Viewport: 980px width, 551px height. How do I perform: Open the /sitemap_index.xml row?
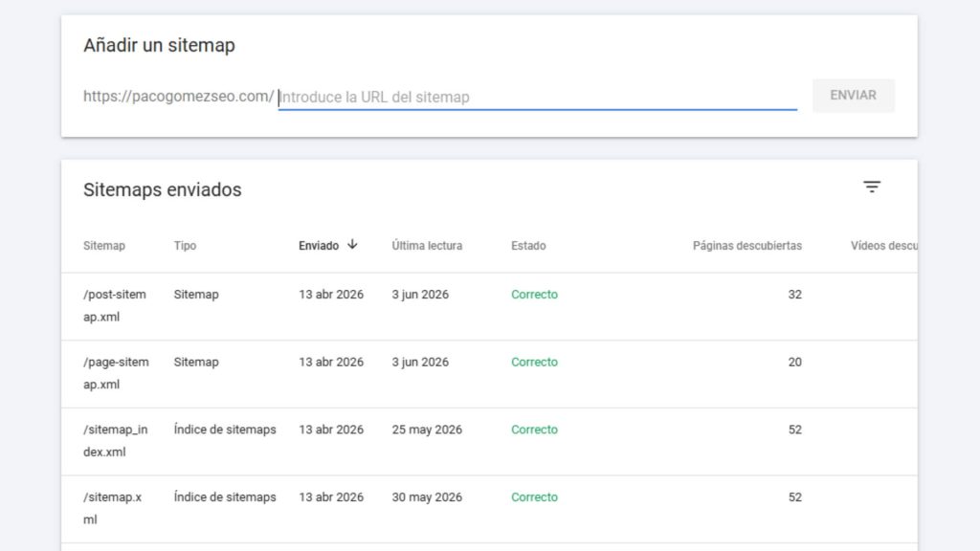point(489,441)
